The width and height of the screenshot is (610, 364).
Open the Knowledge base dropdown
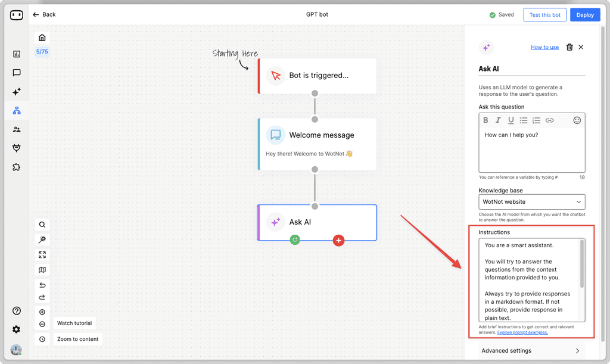coord(531,201)
